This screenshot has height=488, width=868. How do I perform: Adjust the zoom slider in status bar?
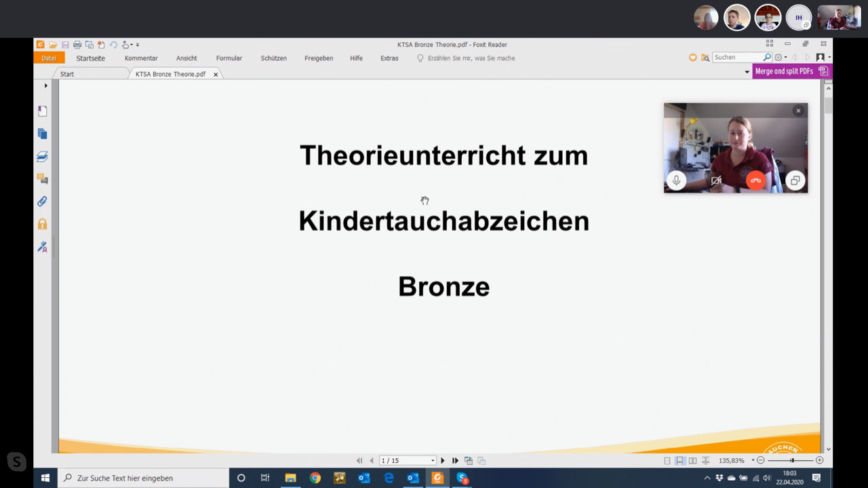[x=791, y=461]
